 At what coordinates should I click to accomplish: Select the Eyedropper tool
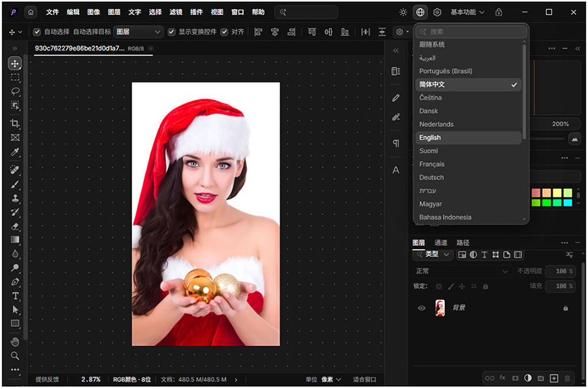(15, 152)
